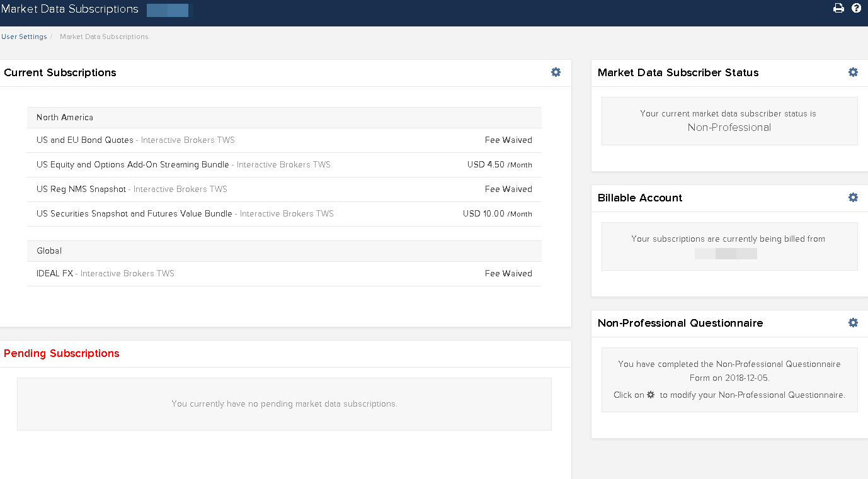
Task: Click the no pending subscriptions message box
Action: [284, 403]
